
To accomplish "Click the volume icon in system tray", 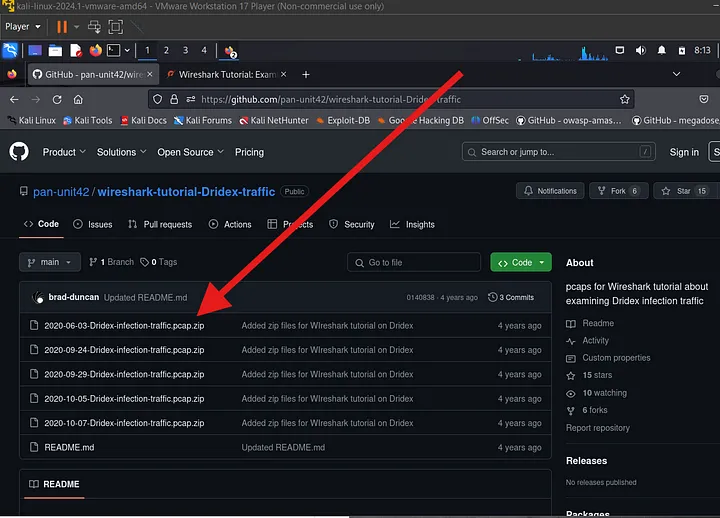I will [x=641, y=50].
